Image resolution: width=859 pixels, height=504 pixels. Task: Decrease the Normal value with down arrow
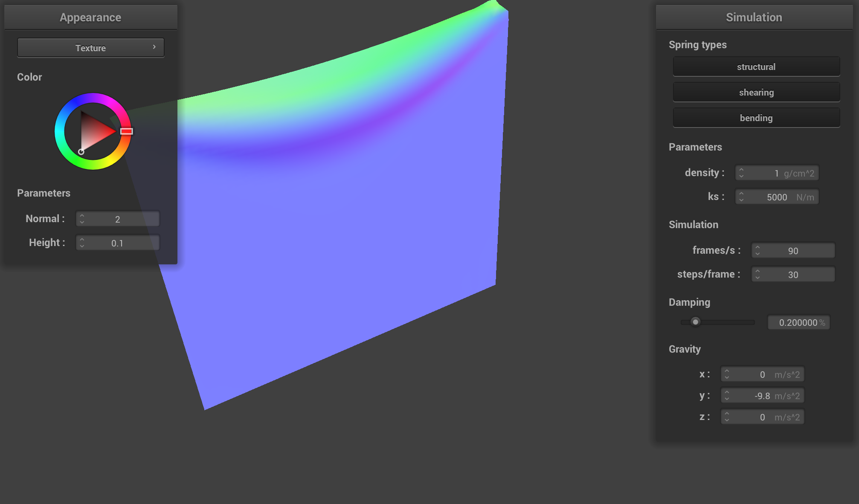tap(82, 222)
